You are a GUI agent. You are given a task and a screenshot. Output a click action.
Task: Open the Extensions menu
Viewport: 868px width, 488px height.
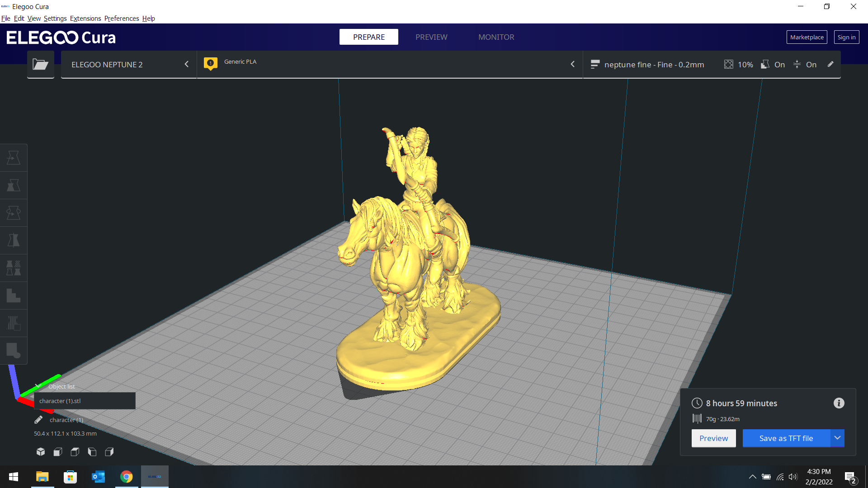click(x=85, y=19)
